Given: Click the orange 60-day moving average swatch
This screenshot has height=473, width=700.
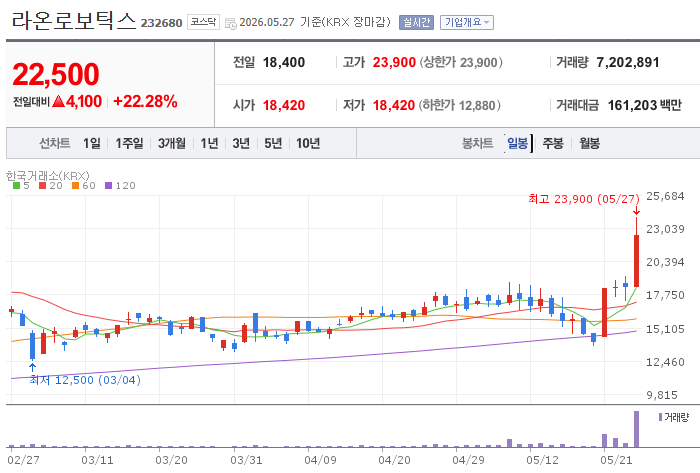Looking at the screenshot, I should tap(75, 186).
